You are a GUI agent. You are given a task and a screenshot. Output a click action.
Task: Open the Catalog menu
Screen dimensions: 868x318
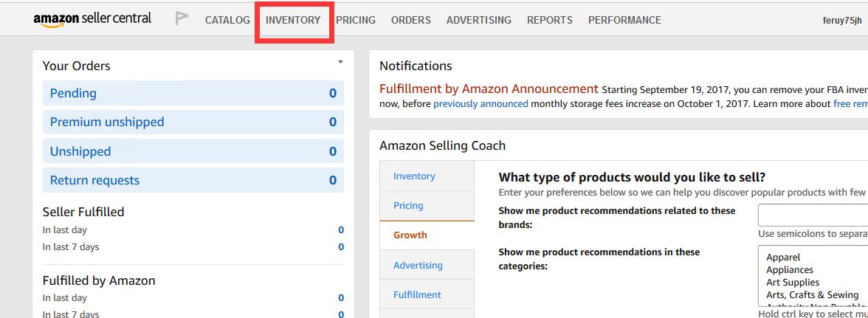click(x=227, y=20)
